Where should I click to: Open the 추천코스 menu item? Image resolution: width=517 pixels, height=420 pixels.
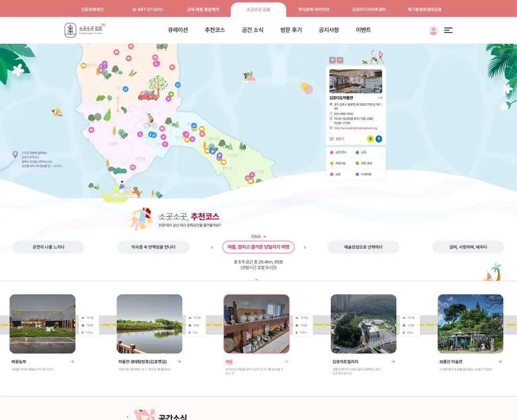click(214, 30)
